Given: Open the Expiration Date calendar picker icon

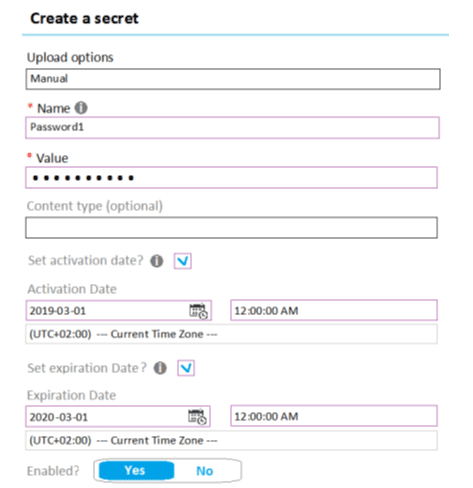Looking at the screenshot, I should [197, 417].
